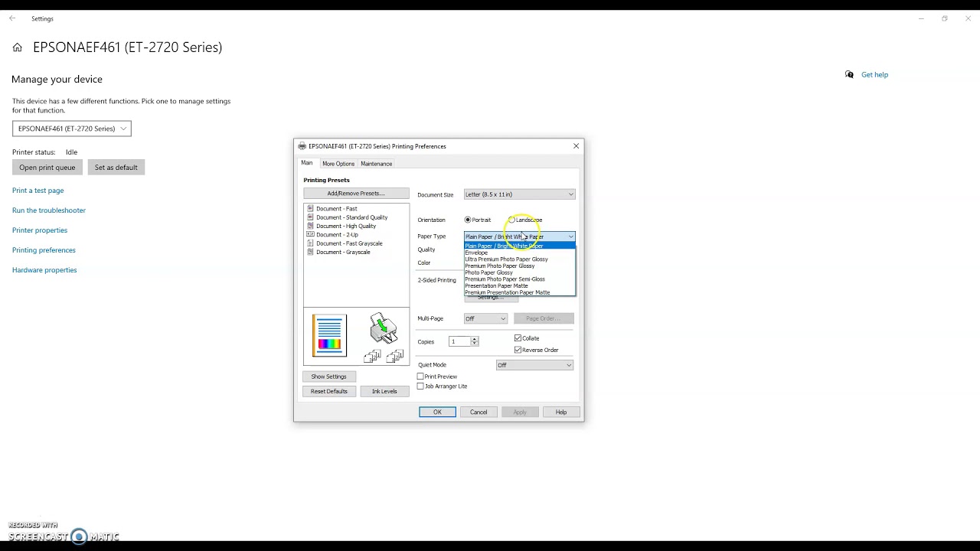Increase copies with the up stepper arrow
The width and height of the screenshot is (980, 551).
click(475, 339)
